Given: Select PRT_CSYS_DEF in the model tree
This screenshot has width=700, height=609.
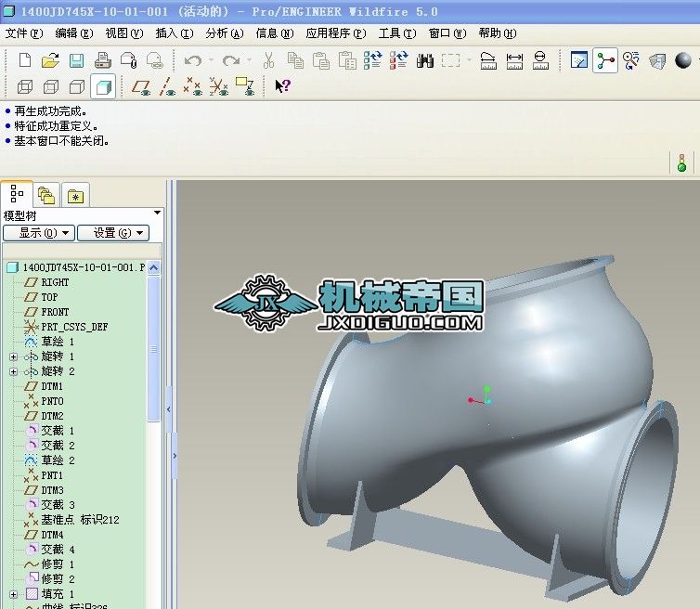Looking at the screenshot, I should pos(66,327).
